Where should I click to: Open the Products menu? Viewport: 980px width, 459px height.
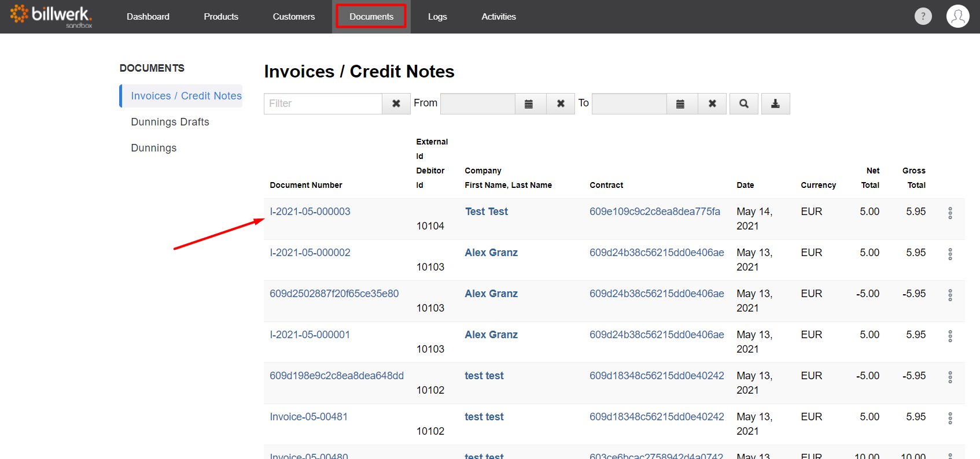point(221,17)
